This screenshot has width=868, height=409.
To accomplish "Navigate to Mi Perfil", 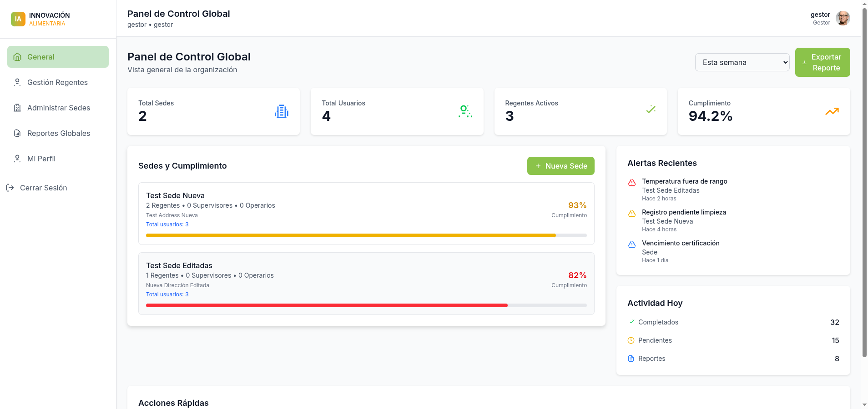I will [41, 159].
